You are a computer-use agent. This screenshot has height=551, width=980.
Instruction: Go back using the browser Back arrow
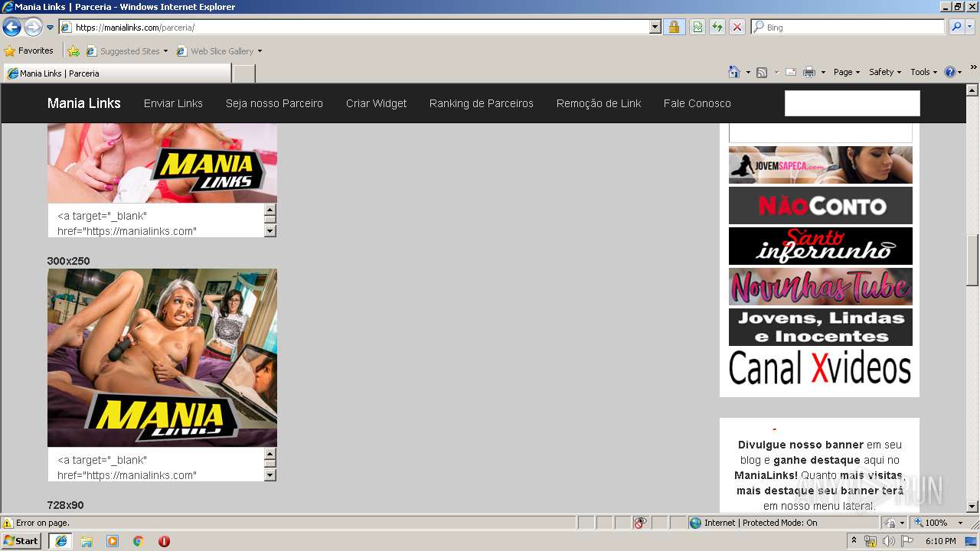12,28
